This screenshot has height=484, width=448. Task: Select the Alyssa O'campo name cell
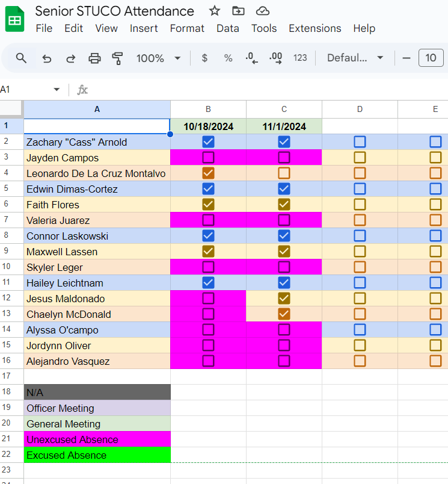(x=97, y=330)
